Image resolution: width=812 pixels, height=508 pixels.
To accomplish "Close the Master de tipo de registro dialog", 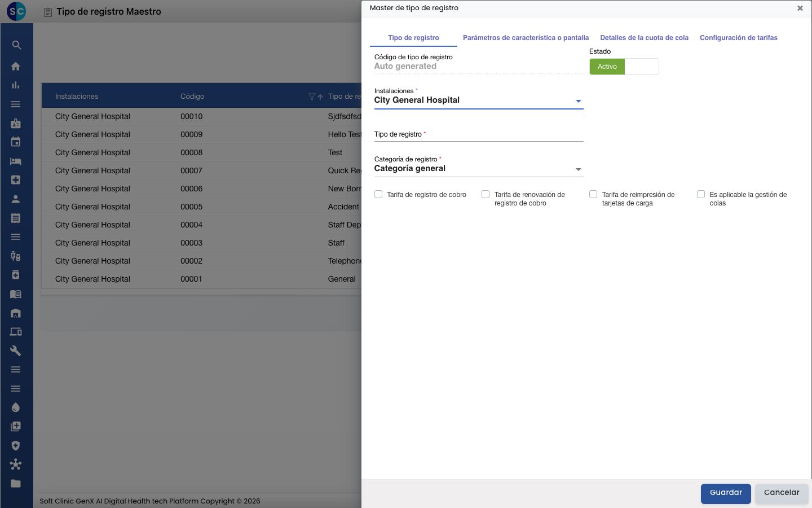I will 800,8.
